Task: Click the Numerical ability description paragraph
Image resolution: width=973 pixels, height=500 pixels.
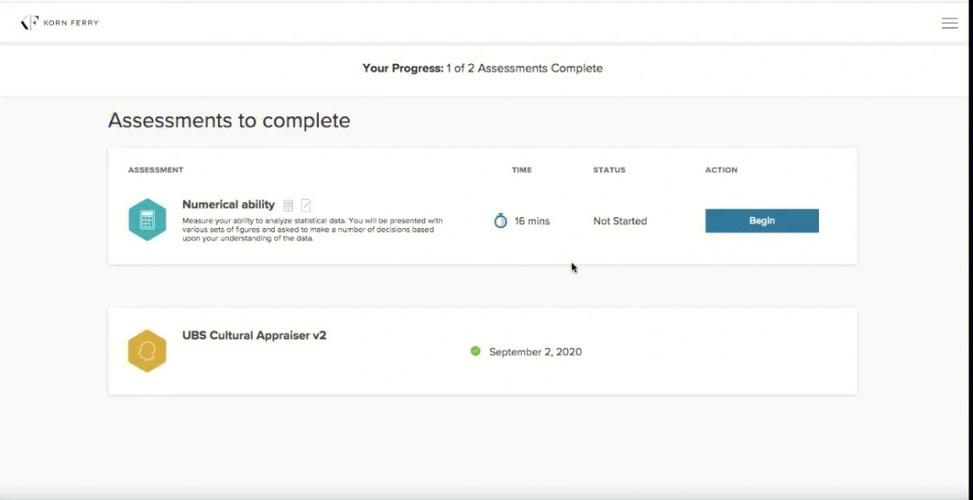Action: [312, 230]
